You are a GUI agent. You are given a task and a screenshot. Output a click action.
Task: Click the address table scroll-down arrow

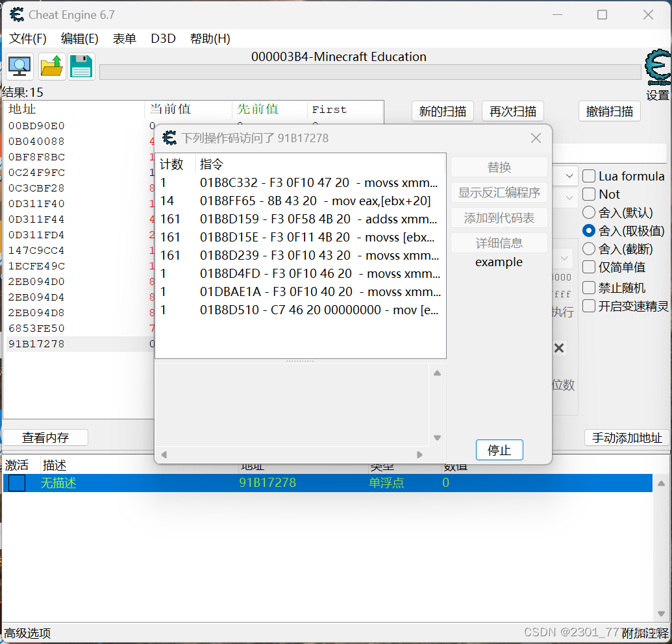tap(661, 613)
